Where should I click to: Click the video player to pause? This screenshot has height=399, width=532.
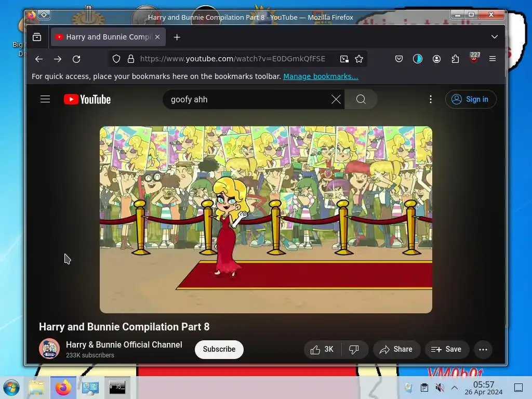pos(265,220)
